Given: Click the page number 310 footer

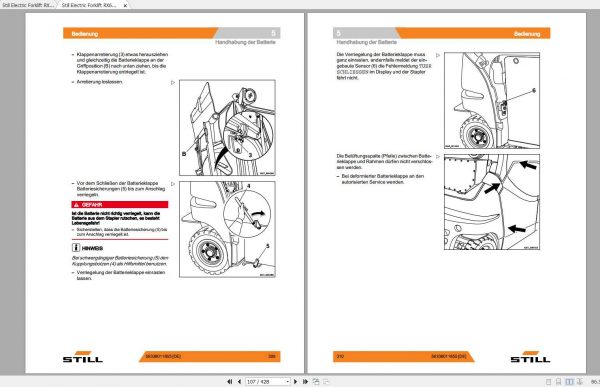Looking at the screenshot, I should click(340, 356).
